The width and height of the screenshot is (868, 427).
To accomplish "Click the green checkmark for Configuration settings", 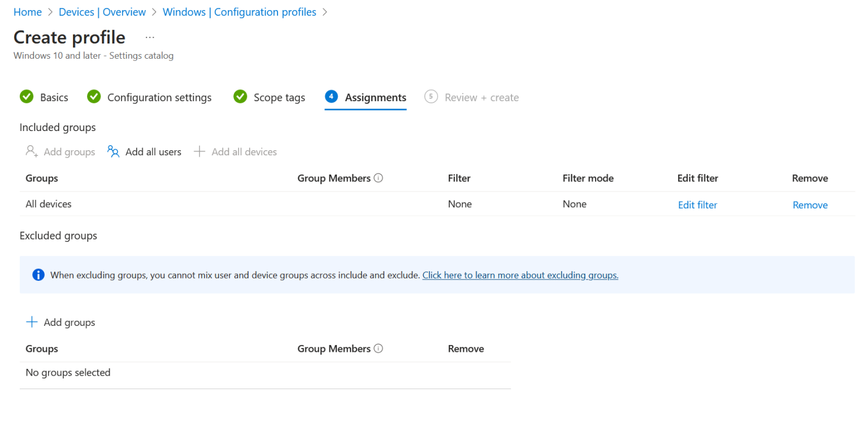I will pyautogui.click(x=94, y=97).
